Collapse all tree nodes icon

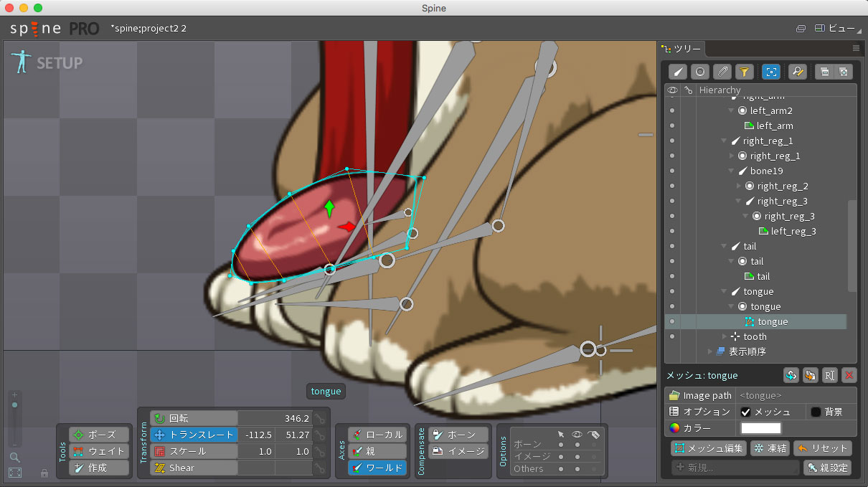pyautogui.click(x=825, y=72)
